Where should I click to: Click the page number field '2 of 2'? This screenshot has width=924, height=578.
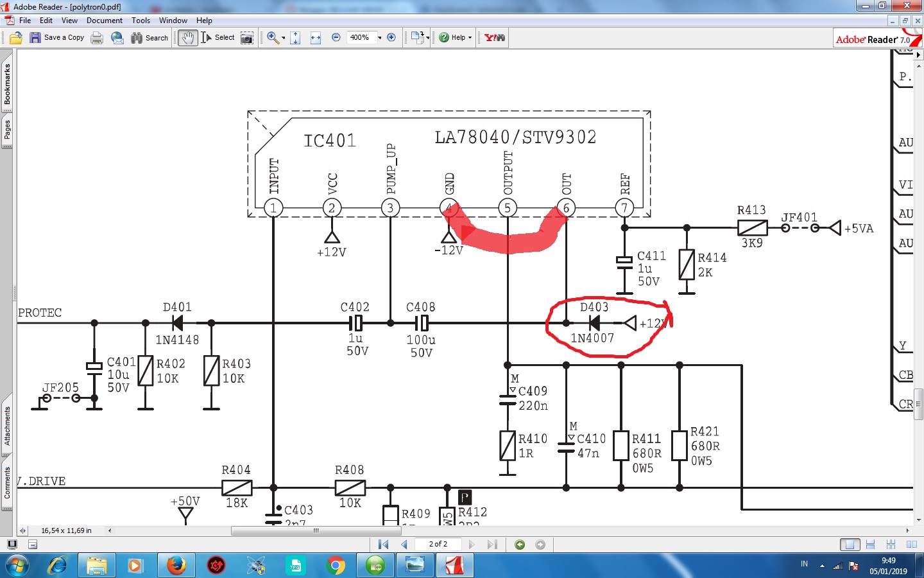coord(438,545)
